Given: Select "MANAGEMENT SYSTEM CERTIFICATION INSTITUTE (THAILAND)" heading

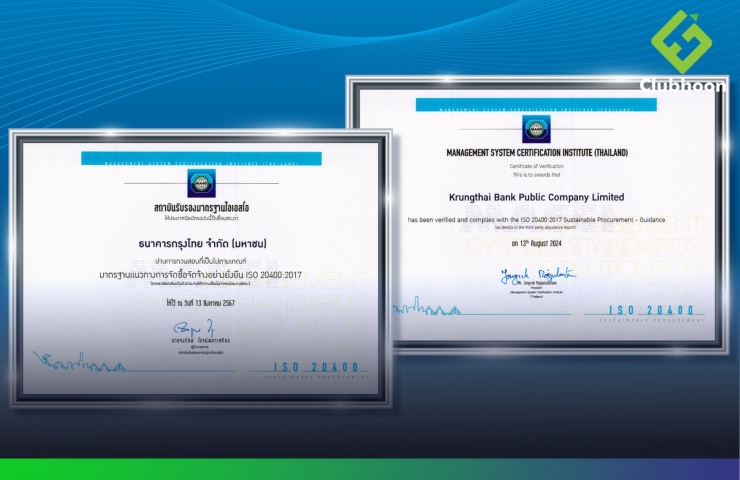Looking at the screenshot, I should [537, 153].
